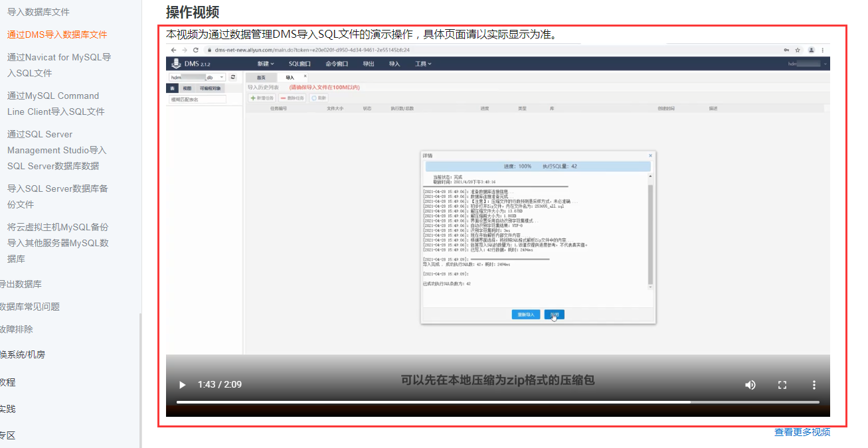Seek along the video progress bar

click(x=498, y=402)
